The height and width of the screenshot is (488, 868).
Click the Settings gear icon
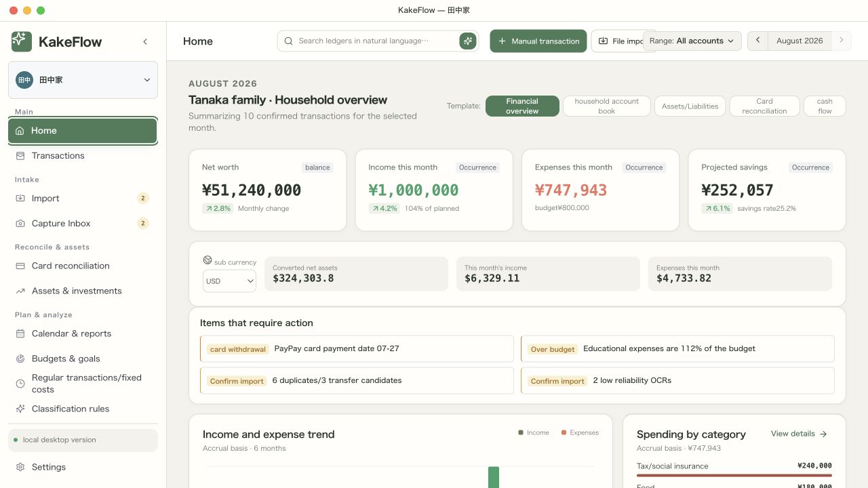click(20, 468)
